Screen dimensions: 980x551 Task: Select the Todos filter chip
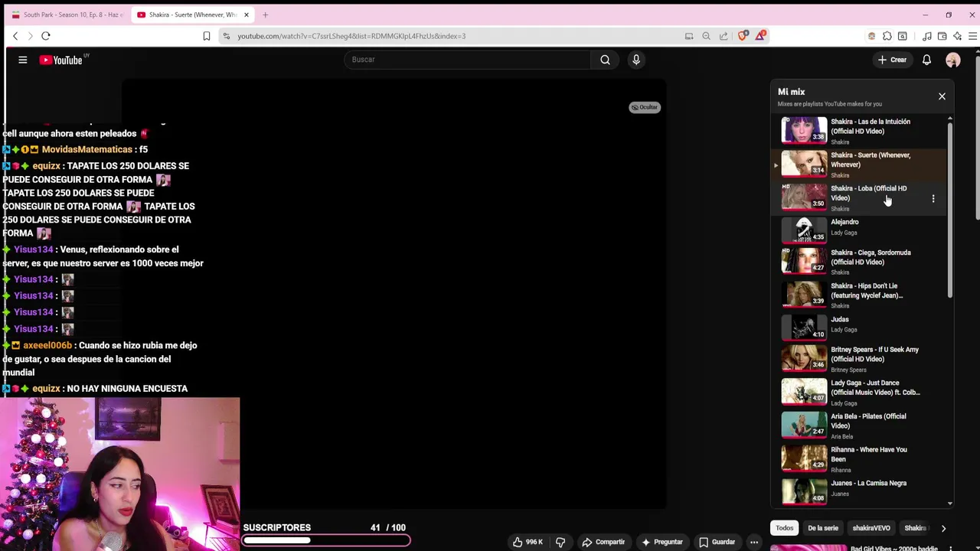pyautogui.click(x=785, y=528)
